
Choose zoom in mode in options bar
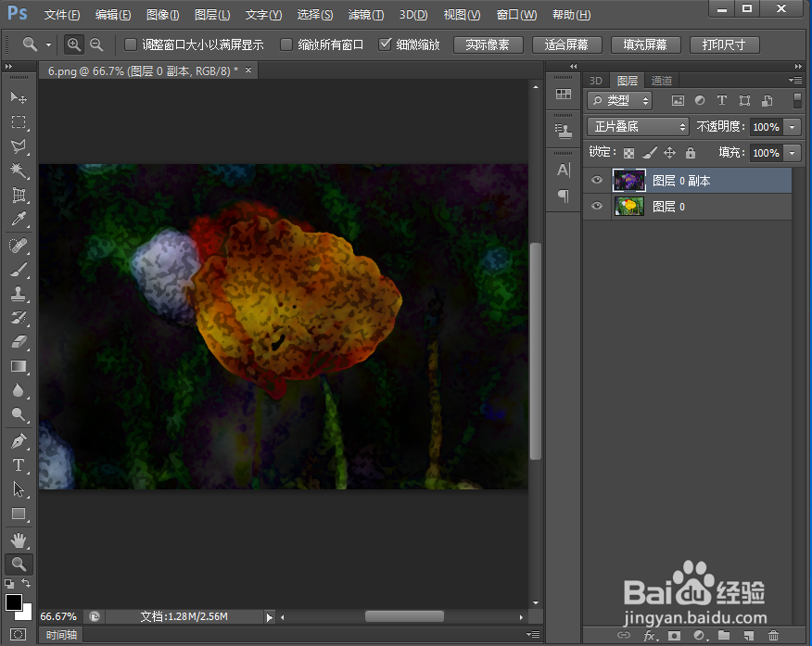74,44
